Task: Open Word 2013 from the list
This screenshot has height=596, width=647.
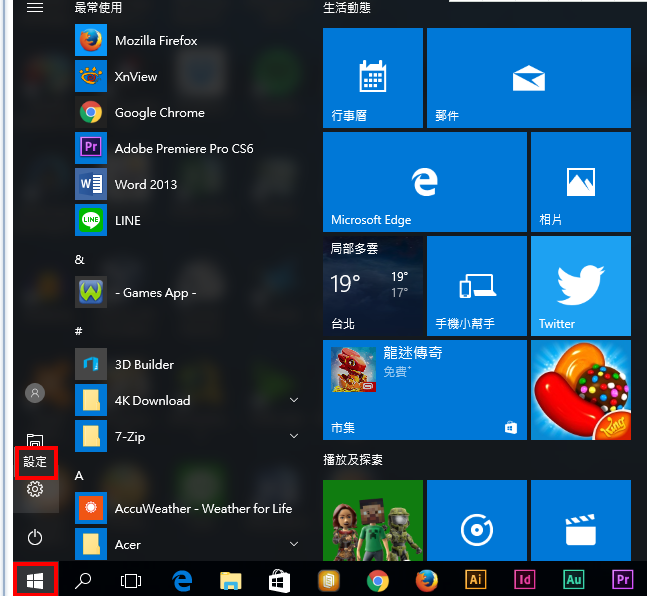Action: [188, 184]
